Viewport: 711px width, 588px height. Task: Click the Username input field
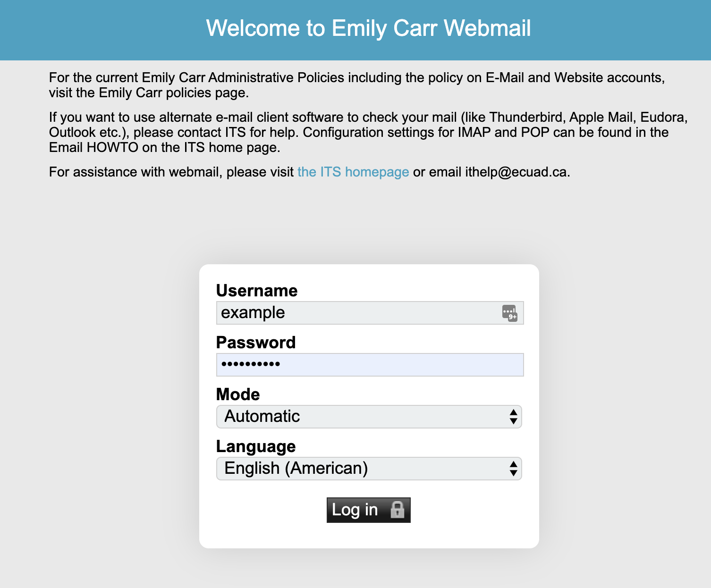tap(370, 313)
